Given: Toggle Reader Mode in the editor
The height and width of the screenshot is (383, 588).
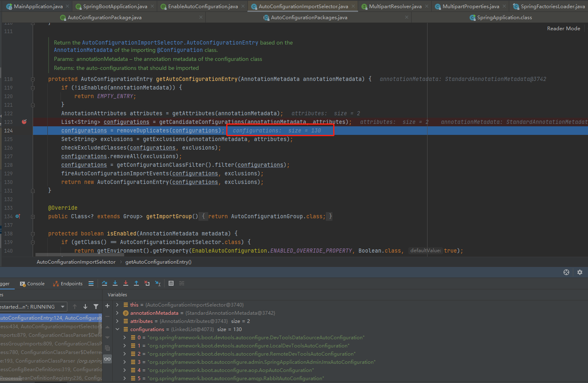Looking at the screenshot, I should 563,29.
